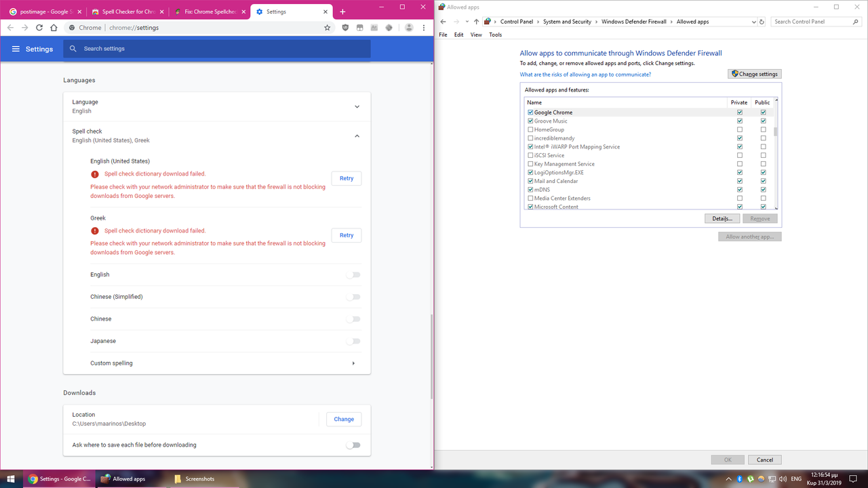Toggle the LogiOptionsMgr.EXE Public checkbox

763,173
